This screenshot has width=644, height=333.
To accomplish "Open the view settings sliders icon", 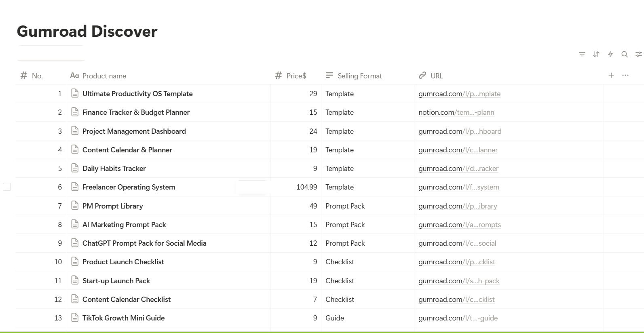I will (x=639, y=54).
